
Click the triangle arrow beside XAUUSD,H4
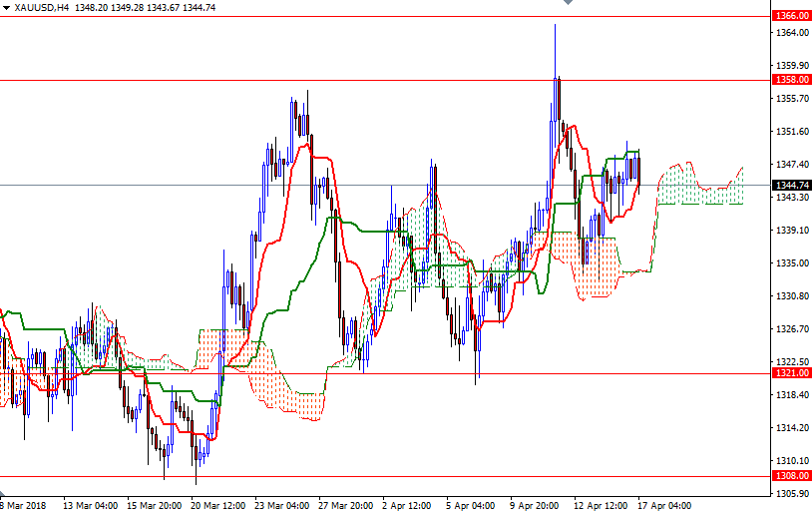click(x=6, y=7)
